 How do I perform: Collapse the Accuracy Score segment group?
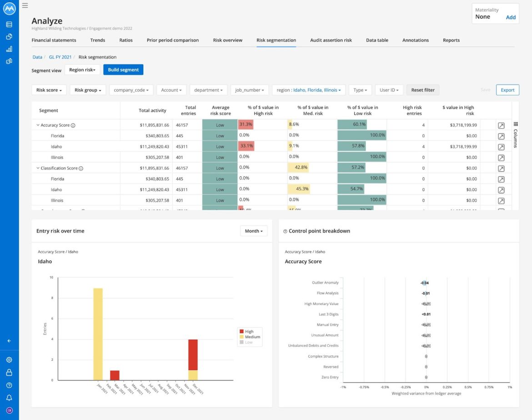tap(38, 125)
